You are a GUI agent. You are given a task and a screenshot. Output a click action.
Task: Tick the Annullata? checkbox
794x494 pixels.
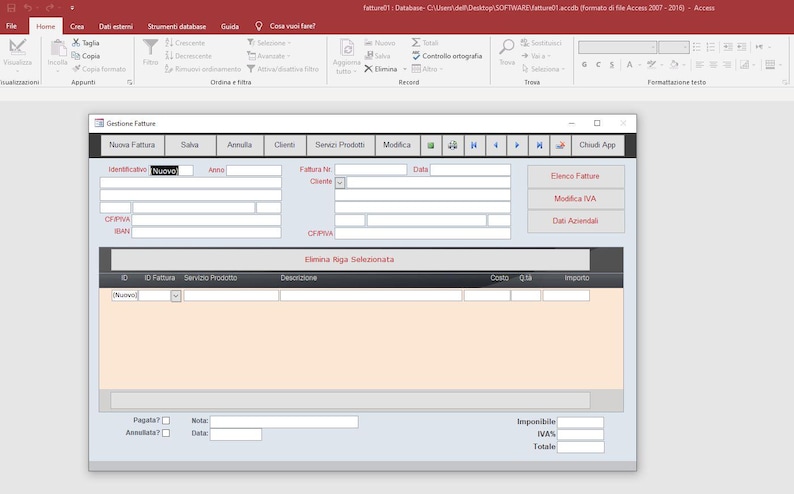click(166, 433)
